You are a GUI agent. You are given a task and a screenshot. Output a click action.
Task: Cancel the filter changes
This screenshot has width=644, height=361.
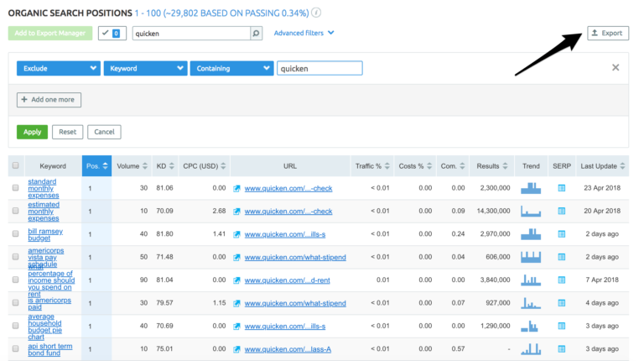pos(104,132)
